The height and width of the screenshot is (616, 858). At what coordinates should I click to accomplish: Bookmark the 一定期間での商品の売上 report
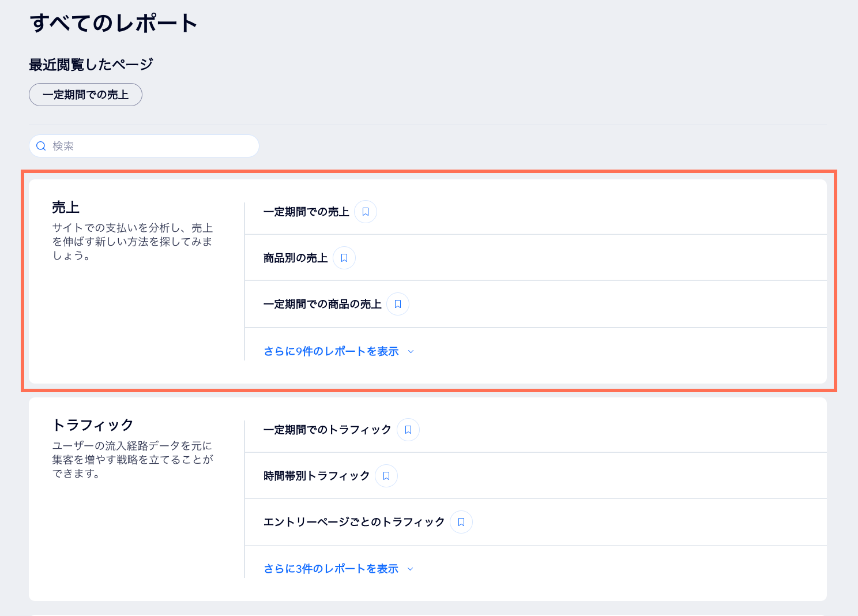[397, 304]
